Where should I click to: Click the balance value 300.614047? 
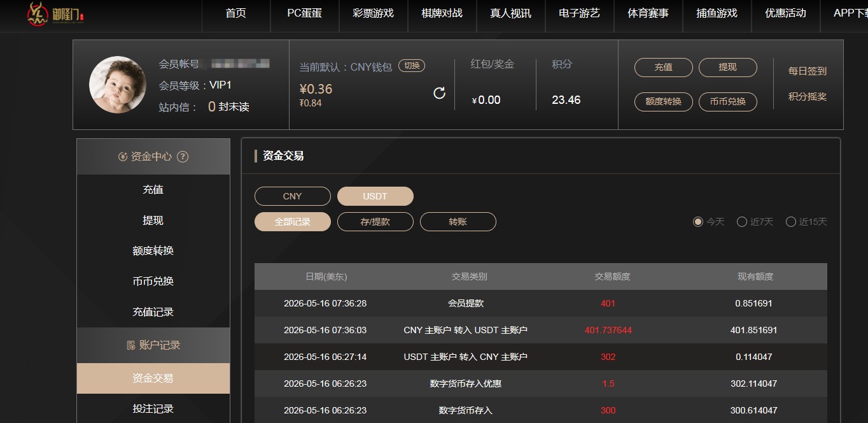tap(754, 410)
